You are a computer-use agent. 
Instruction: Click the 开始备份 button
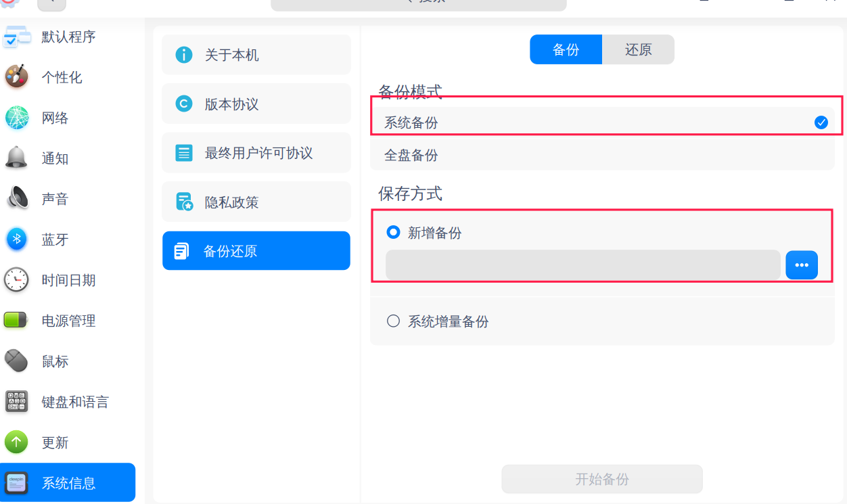[x=601, y=479]
